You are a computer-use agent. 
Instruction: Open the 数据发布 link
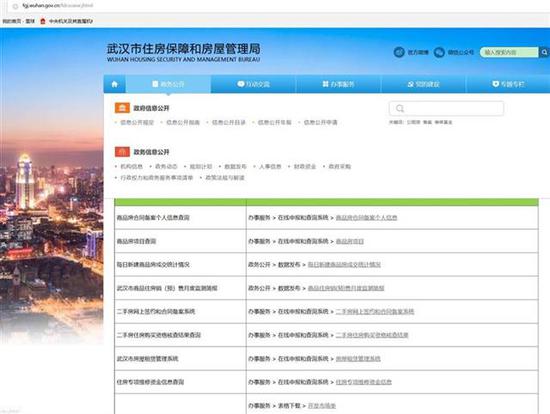tap(235, 167)
